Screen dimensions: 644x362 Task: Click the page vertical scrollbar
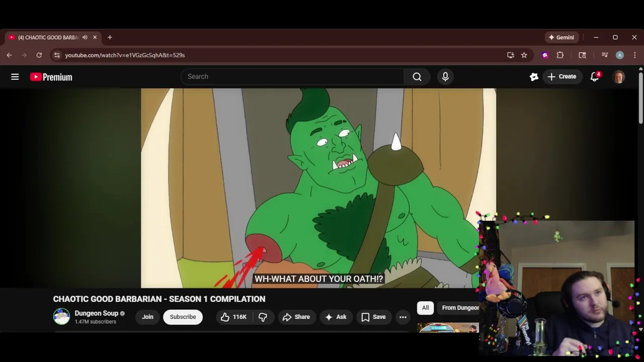(x=640, y=98)
